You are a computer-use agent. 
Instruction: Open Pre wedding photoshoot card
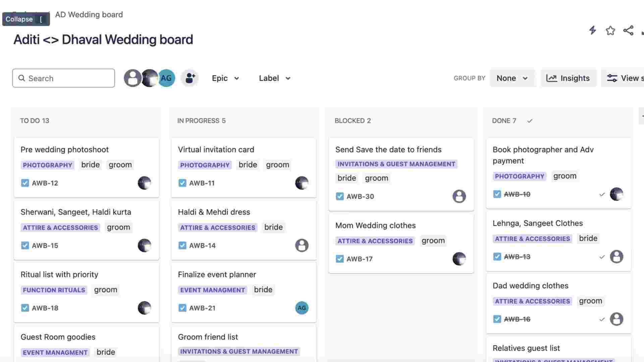click(87, 167)
